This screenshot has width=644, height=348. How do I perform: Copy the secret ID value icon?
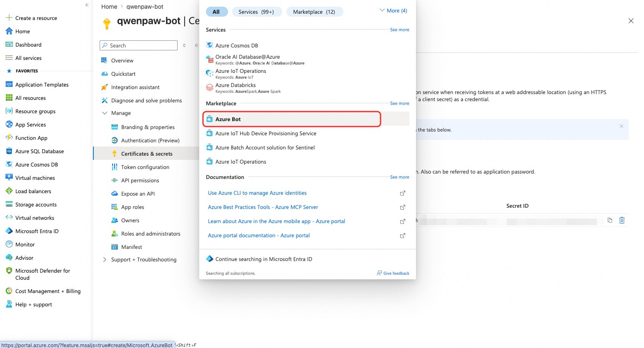coord(610,220)
